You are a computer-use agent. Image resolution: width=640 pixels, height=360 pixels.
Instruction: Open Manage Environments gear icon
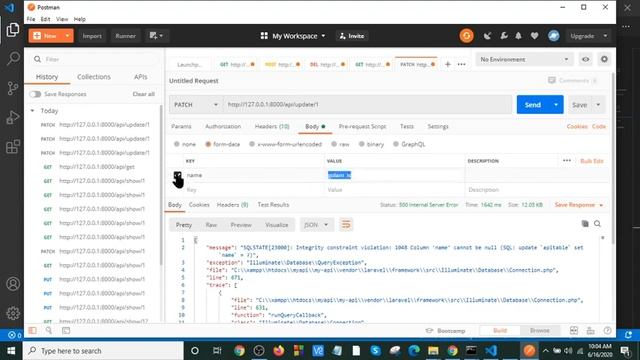pos(604,60)
